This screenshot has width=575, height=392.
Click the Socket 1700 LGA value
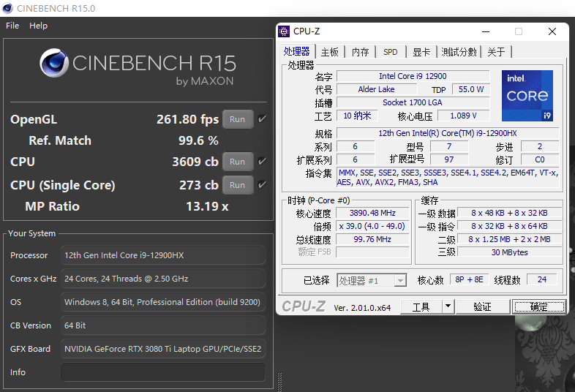413,102
